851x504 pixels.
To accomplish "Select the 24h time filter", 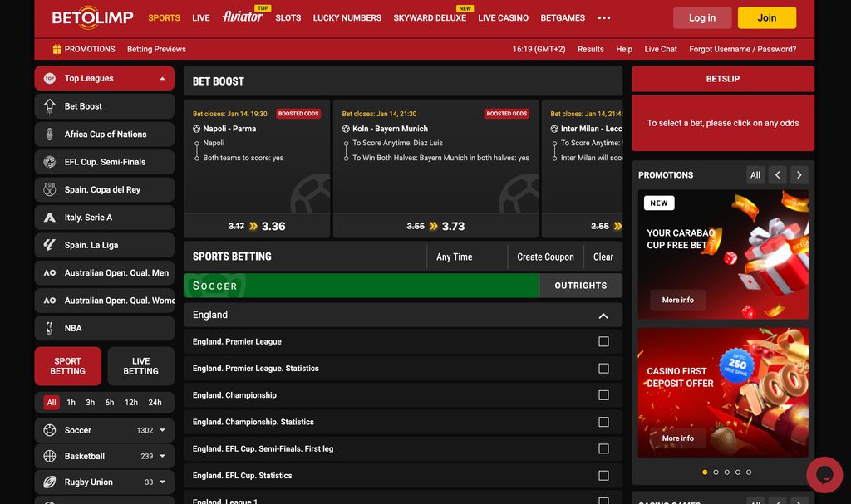I will pos(155,403).
